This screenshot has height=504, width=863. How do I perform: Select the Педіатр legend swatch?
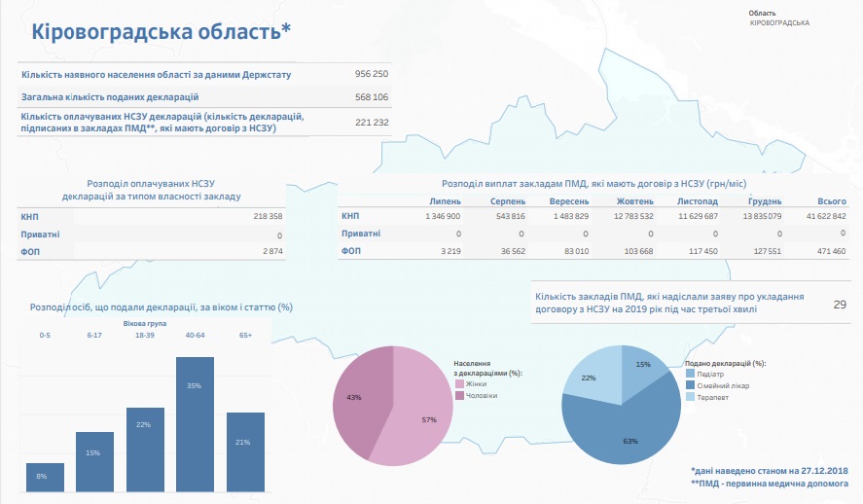coord(690,375)
